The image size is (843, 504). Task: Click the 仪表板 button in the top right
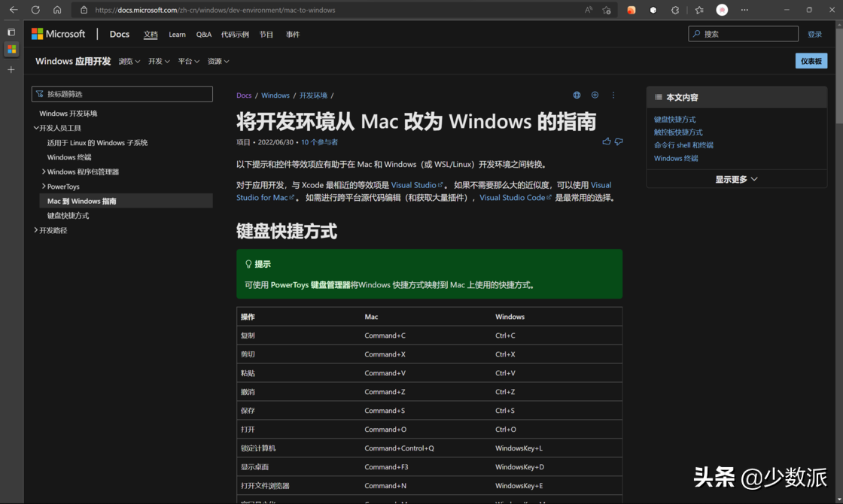point(811,61)
